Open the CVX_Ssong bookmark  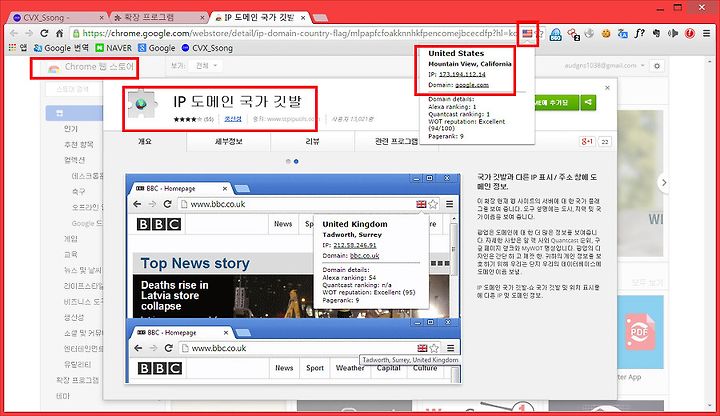pyautogui.click(x=207, y=48)
